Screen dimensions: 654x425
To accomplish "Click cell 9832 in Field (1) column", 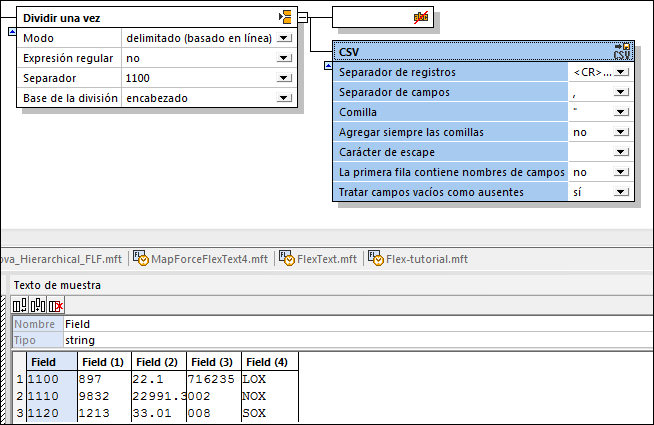I will pyautogui.click(x=104, y=396).
